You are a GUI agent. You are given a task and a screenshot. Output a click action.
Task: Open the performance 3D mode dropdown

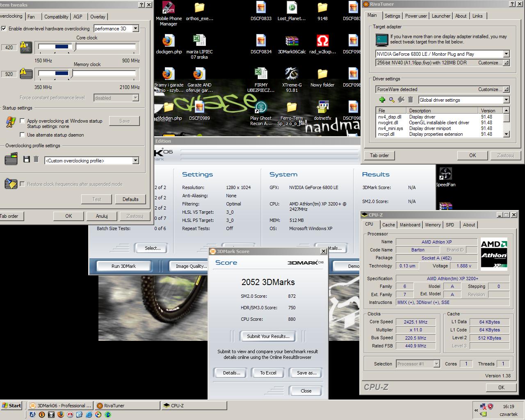pos(136,29)
